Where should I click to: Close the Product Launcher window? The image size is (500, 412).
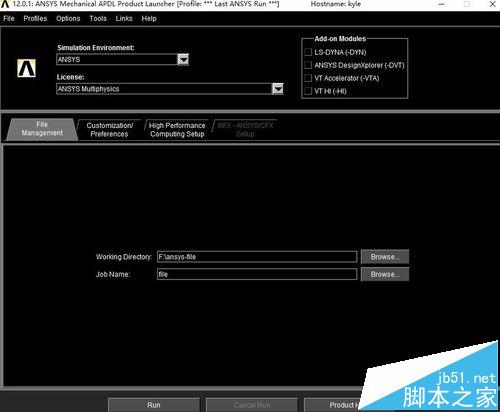click(492, 4)
